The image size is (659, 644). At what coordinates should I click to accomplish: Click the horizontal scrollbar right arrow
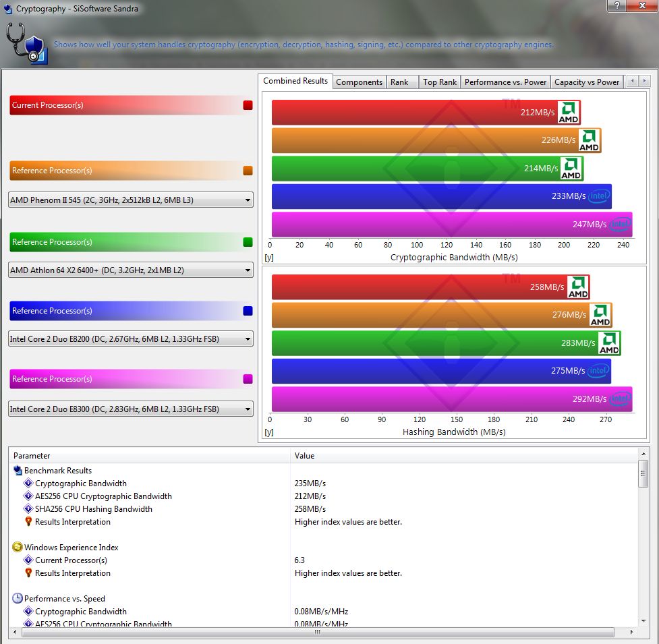point(631,632)
